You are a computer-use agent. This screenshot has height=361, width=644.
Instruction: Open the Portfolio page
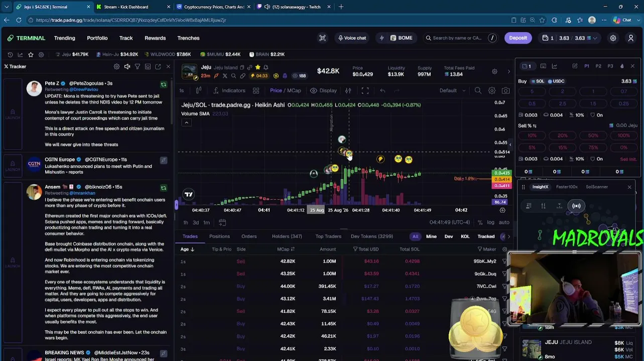click(x=97, y=38)
